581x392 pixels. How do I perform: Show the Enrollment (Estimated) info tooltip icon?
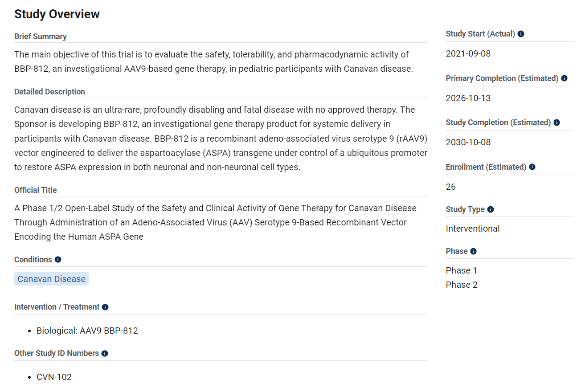tap(532, 167)
